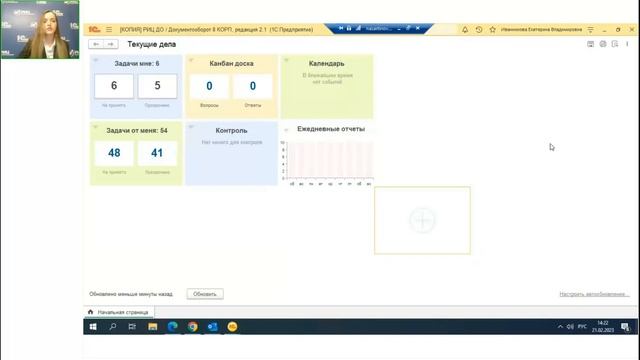The width and height of the screenshot is (640, 360).
Task: Open the 1C main menu hamburger icon
Action: click(109, 29)
